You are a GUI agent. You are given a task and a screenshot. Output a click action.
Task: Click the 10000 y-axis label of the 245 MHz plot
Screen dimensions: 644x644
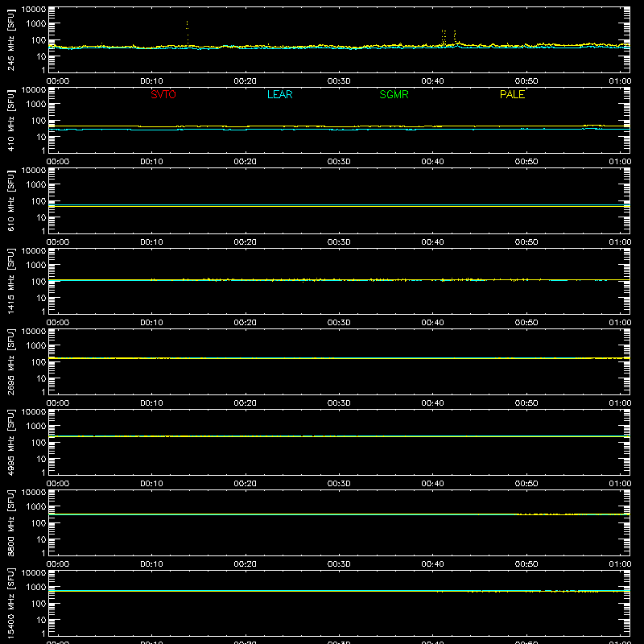[x=34, y=10]
